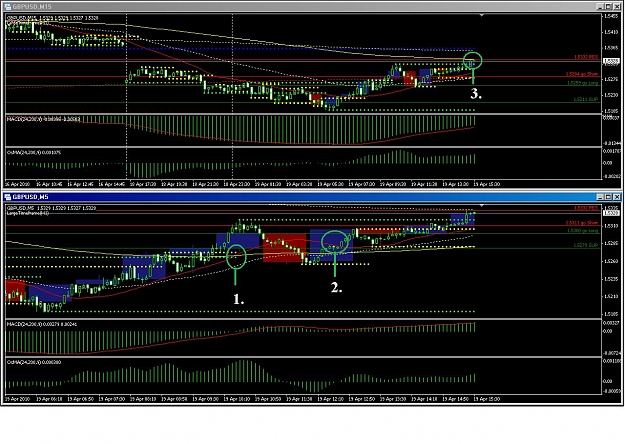Screen dimensions: 625x444
Task: Click the '19 Apr 15:00' time label in M5 chart
Action: (486, 399)
